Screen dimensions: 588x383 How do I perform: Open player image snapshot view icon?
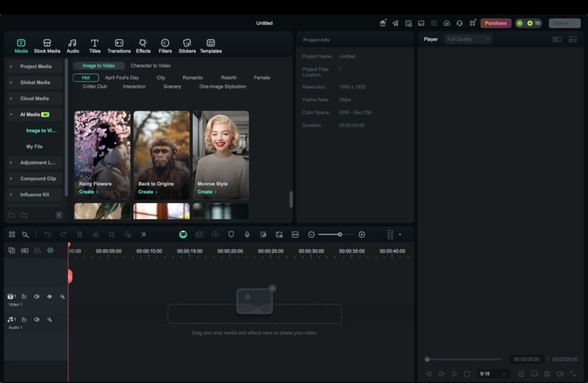tap(572, 39)
